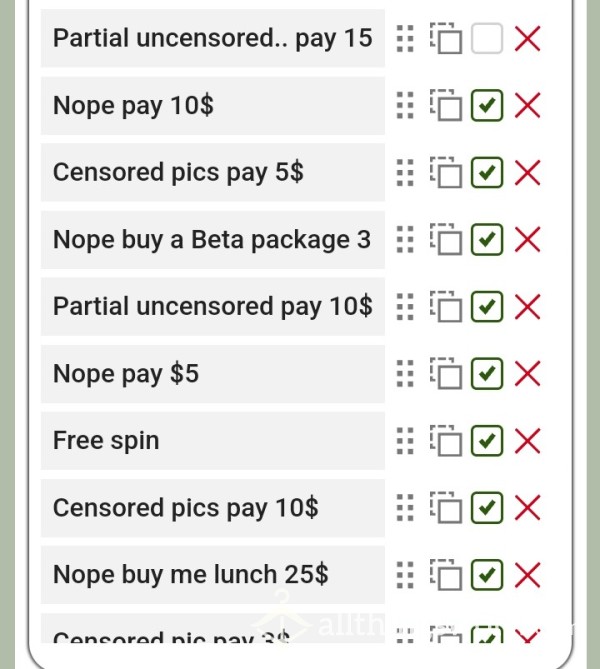Duplicate the 'Censored pics pay 10$' entry
This screenshot has height=669, width=600.
point(446,508)
